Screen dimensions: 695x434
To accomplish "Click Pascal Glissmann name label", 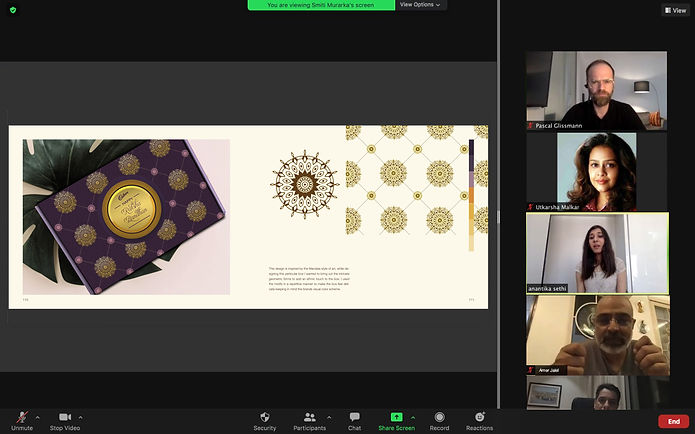I will tap(558, 126).
